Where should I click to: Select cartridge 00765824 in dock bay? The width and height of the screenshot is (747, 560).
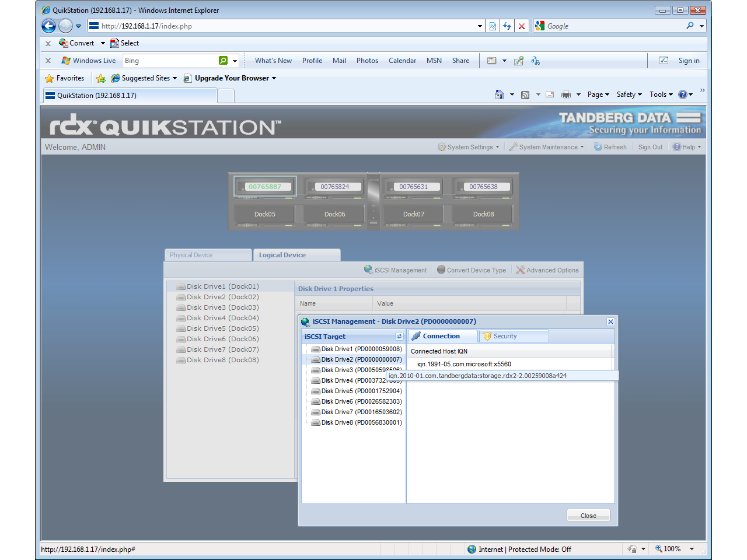(335, 187)
